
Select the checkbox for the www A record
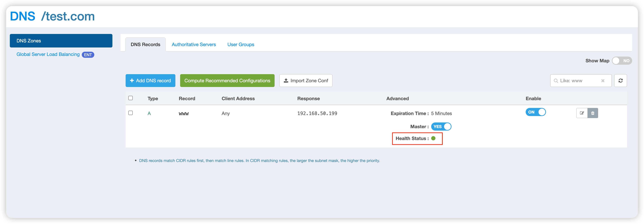click(131, 113)
